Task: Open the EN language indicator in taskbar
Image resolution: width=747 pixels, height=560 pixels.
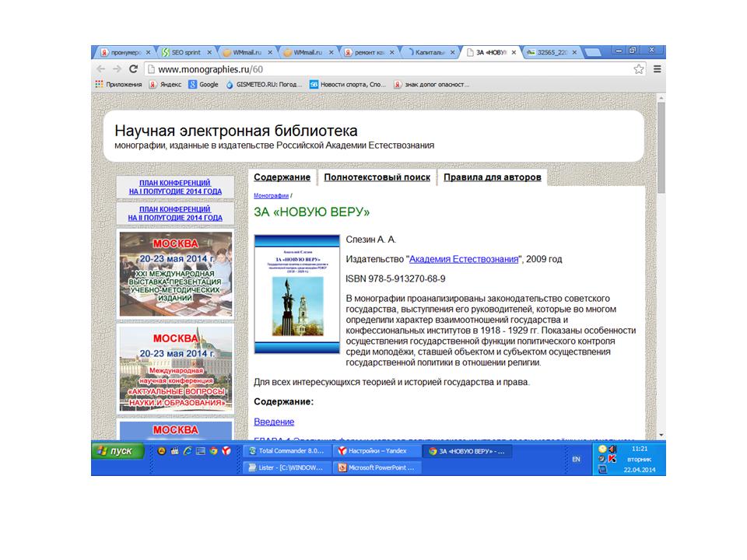Action: click(x=576, y=460)
